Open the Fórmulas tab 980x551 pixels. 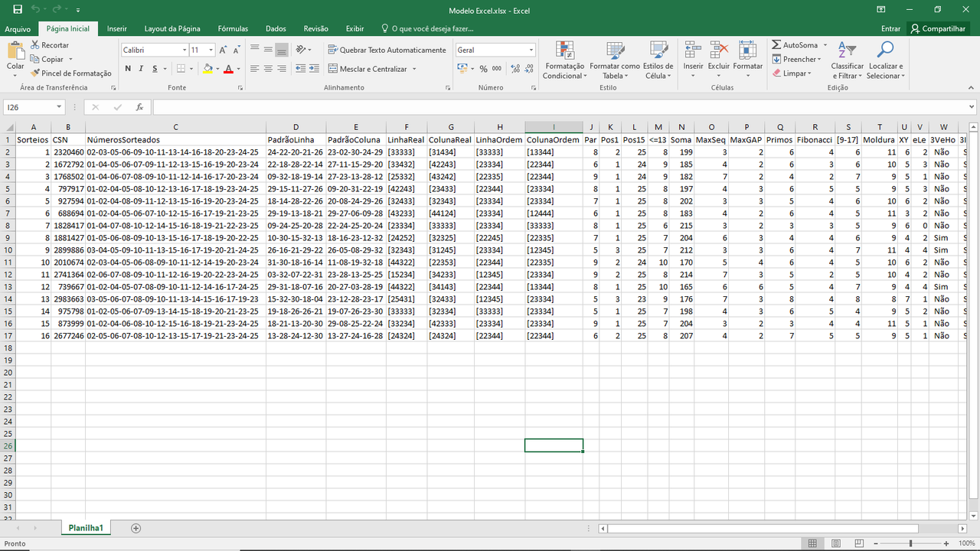pyautogui.click(x=233, y=28)
